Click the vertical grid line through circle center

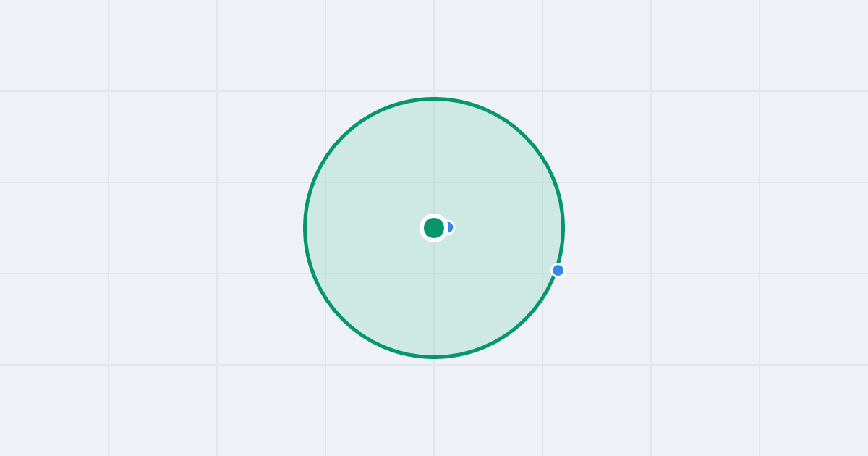434,43
